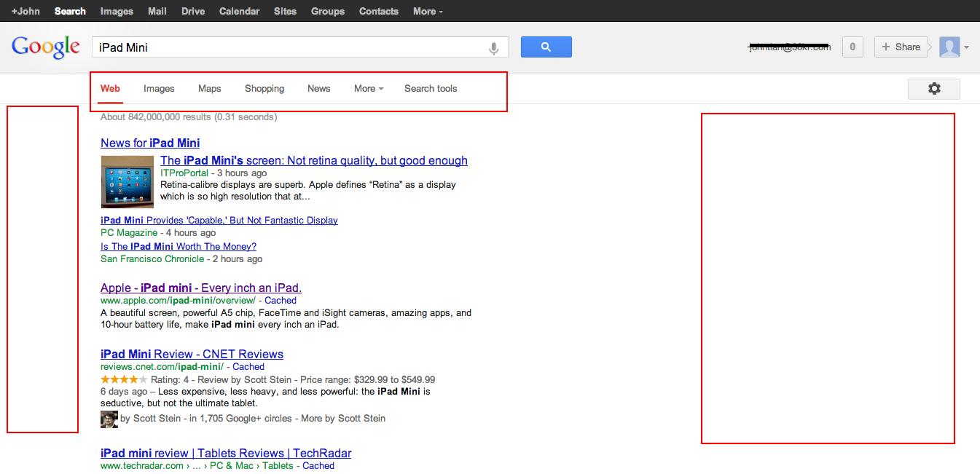Image resolution: width=980 pixels, height=474 pixels.
Task: Click the blue magnifier search button
Action: point(546,47)
